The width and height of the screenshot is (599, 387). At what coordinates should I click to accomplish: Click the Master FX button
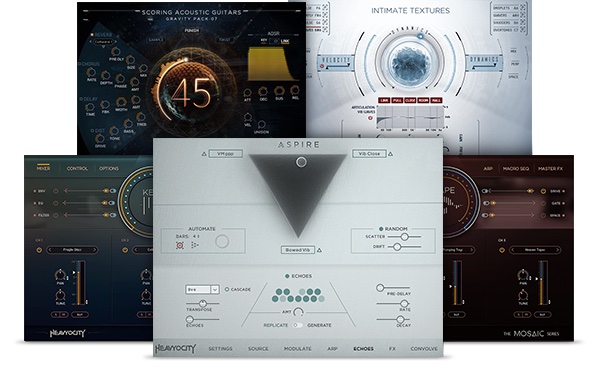pos(550,168)
